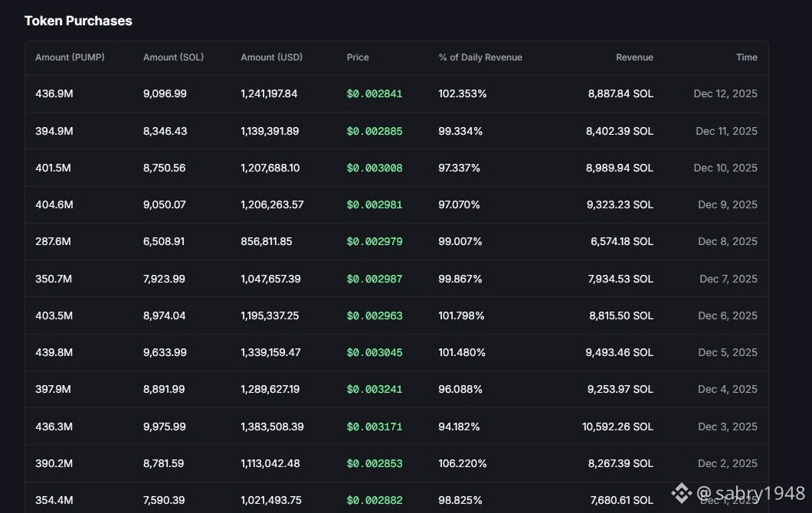Sort table by Time column header
Image resolution: width=812 pixels, height=513 pixels.
746,57
